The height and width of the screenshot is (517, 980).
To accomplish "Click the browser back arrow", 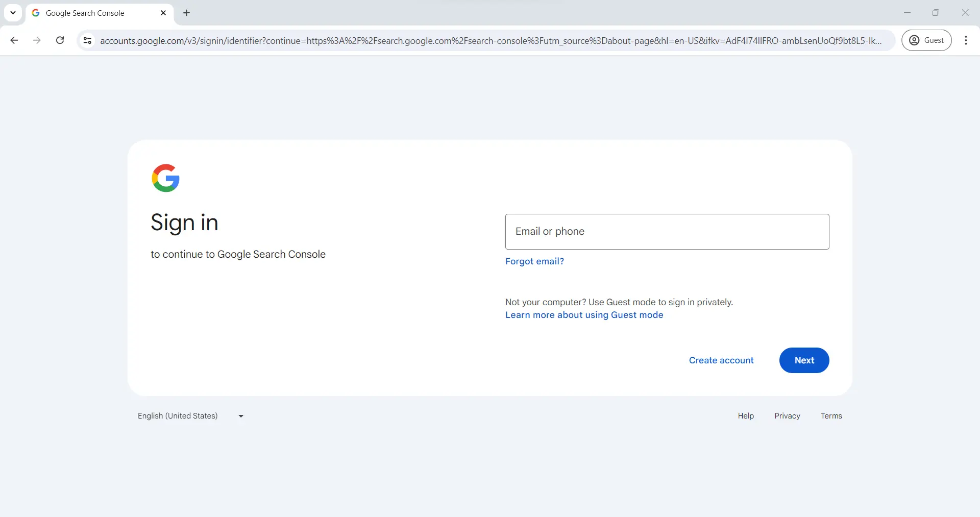I will [14, 40].
